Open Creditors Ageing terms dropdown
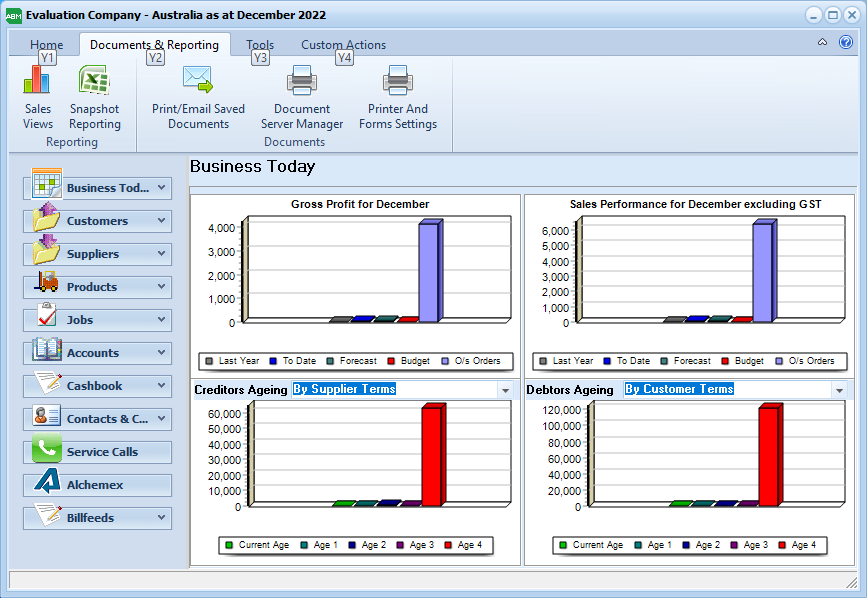 505,390
